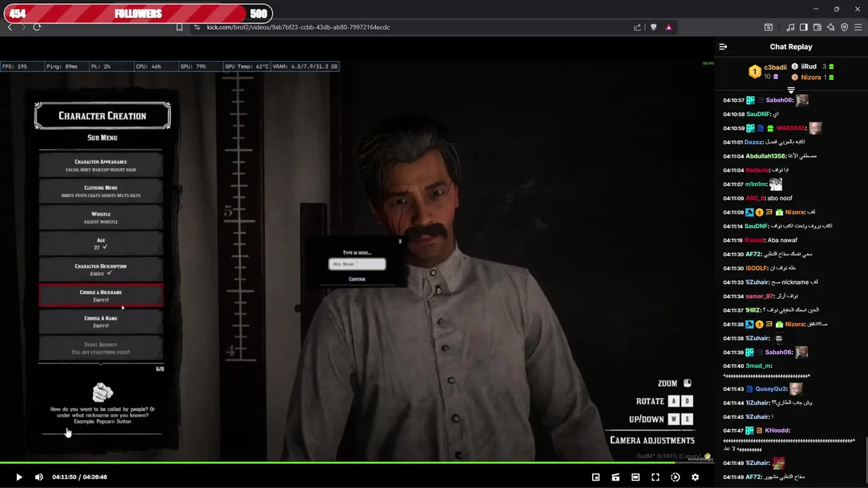Open the VPN shield icon

(x=844, y=27)
